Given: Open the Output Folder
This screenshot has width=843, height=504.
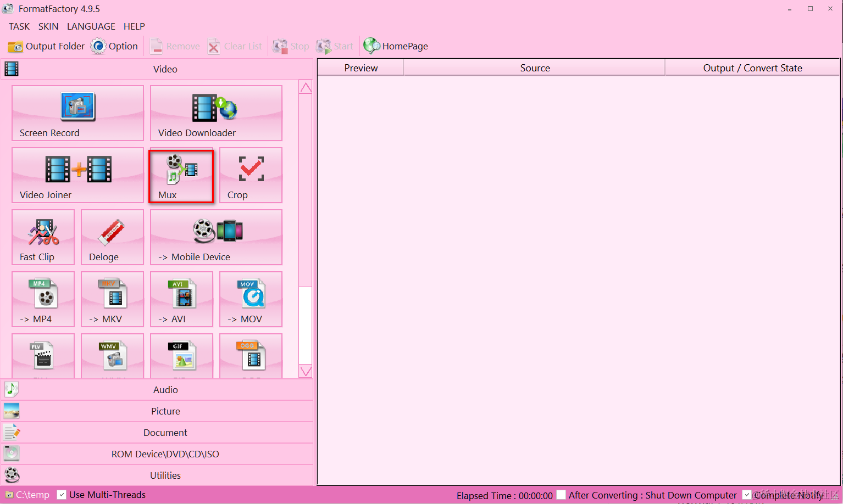Looking at the screenshot, I should pos(46,46).
